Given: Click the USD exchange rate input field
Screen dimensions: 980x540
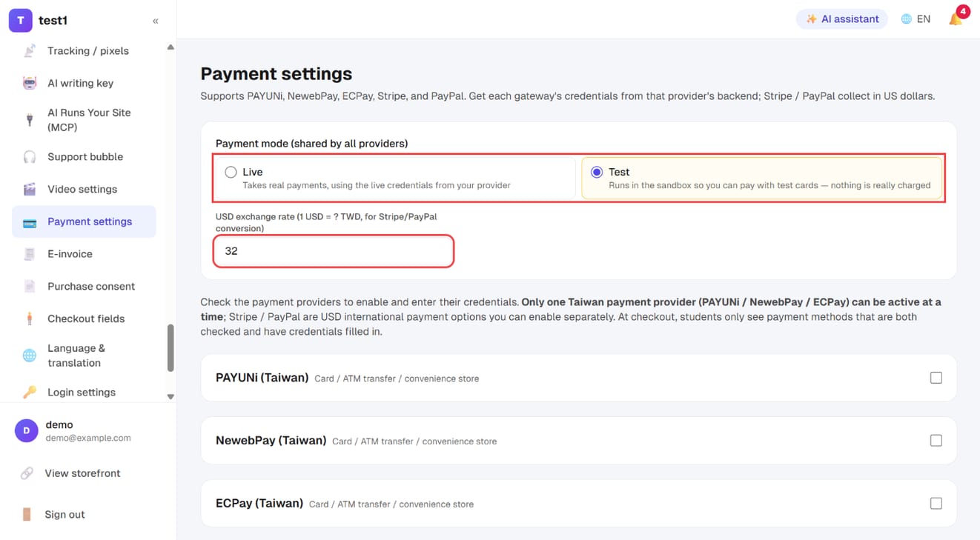Looking at the screenshot, I should 334,251.
